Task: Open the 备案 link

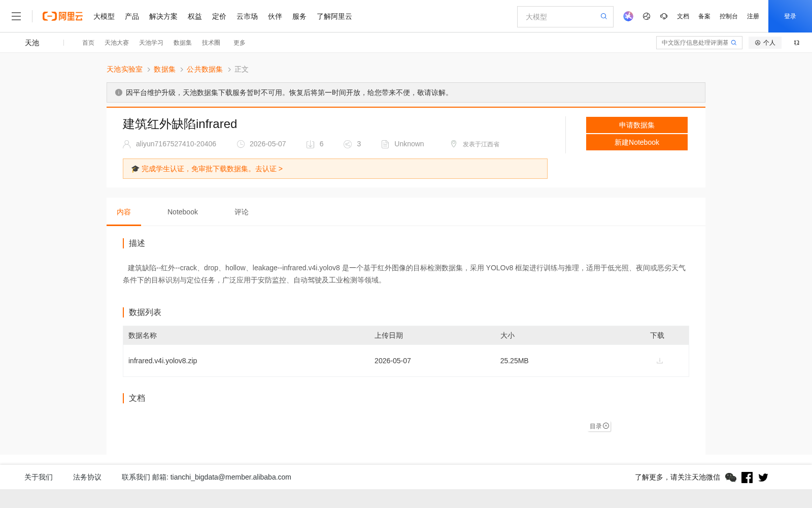Action: coord(704,16)
